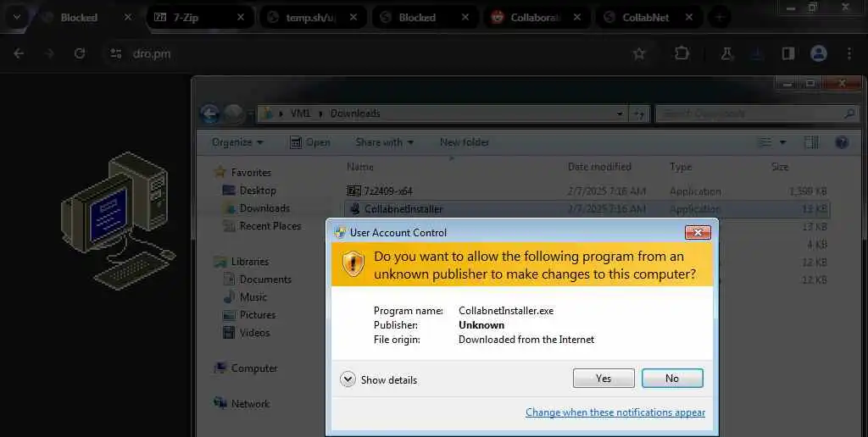
Task: Switch to the CollabNet browser tab
Action: 648,17
